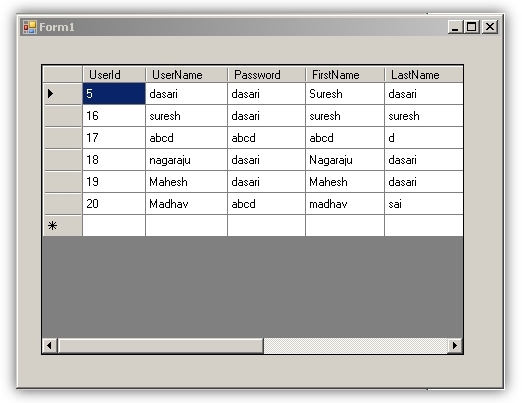Select Password cell 'abcd' in row 20
This screenshot has height=403, width=522.
(267, 204)
